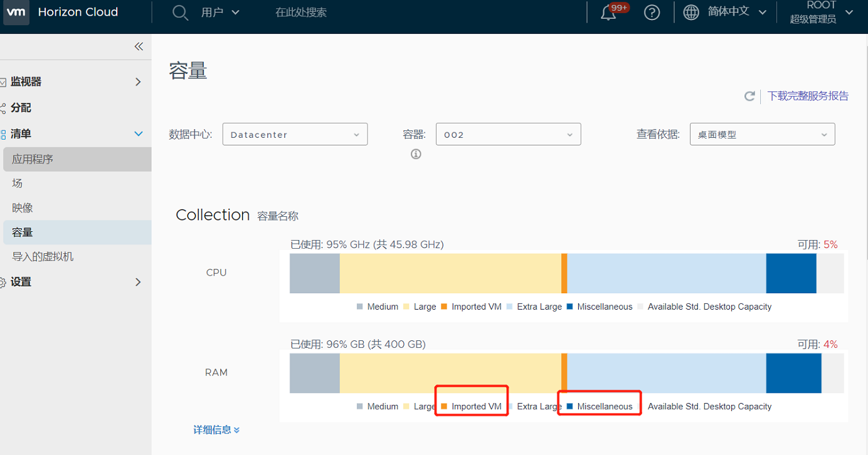Click the Collection 容量名称 heading
868x455 pixels.
pos(237,215)
